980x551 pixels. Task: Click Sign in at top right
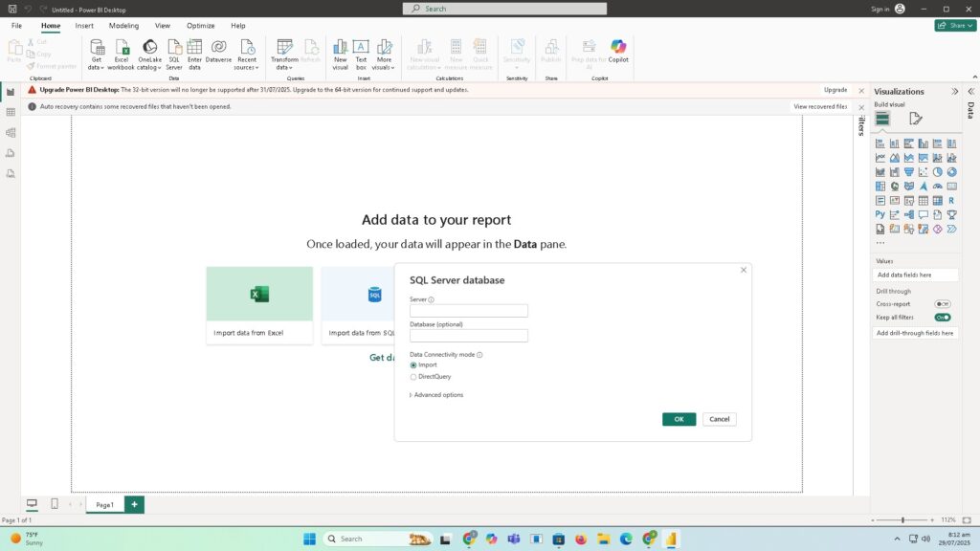pos(880,9)
